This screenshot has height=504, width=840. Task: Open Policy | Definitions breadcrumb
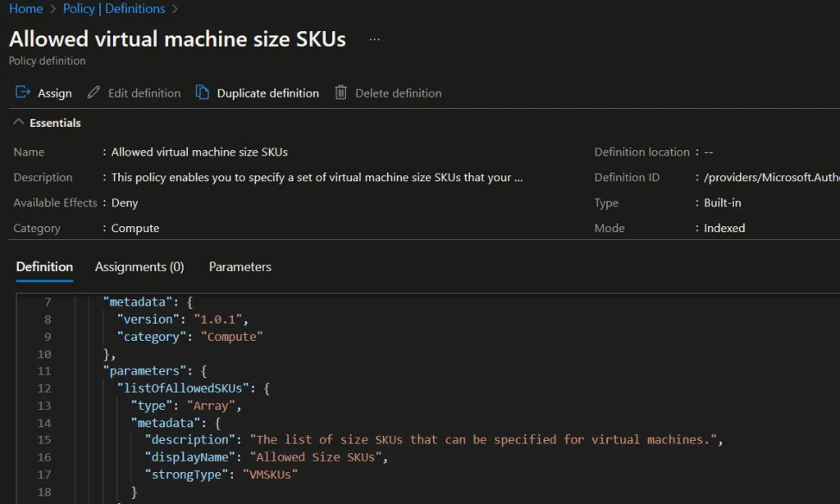click(x=114, y=8)
